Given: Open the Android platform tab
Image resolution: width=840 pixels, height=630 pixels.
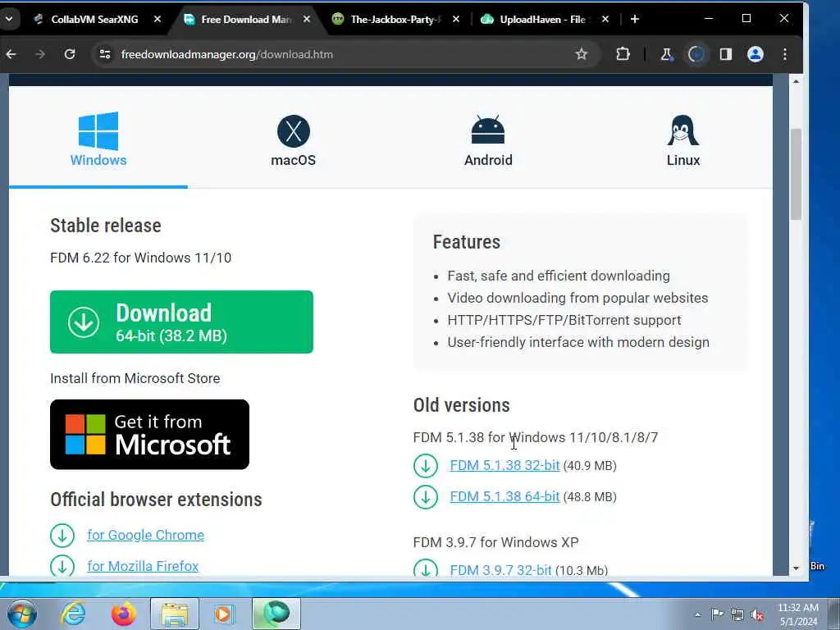Looking at the screenshot, I should tap(488, 140).
